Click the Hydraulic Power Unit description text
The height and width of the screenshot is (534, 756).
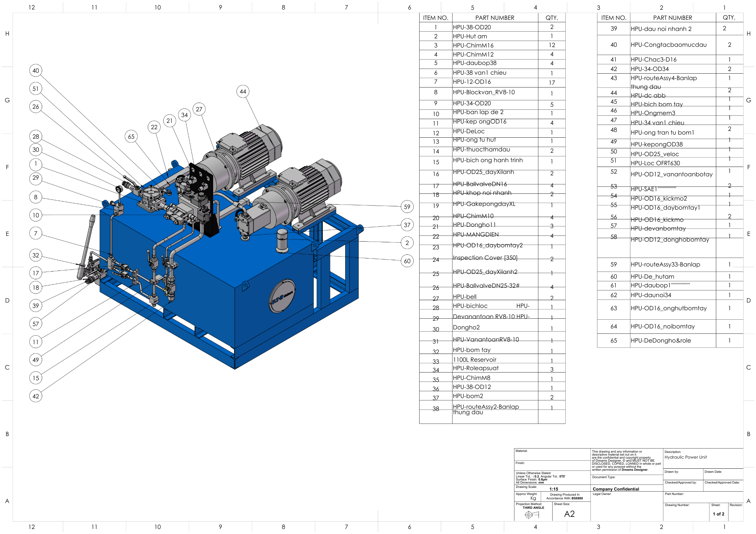685,457
